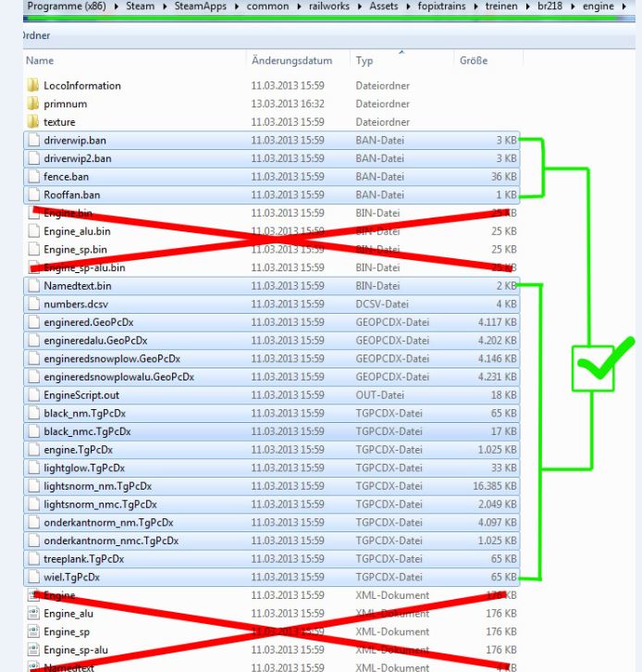This screenshot has width=642, height=672.
Task: Select the Engine_sp-alu XML document icon
Action: click(34, 650)
